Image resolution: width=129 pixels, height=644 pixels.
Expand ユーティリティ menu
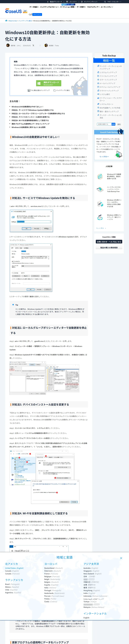(107, 7)
